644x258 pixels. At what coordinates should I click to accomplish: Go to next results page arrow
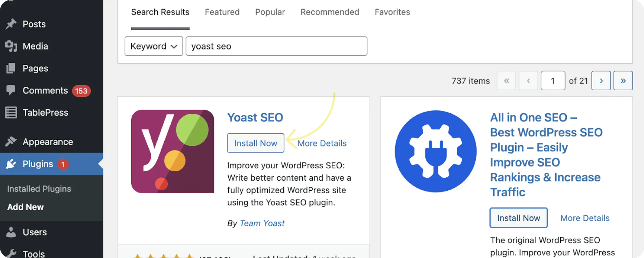(x=601, y=81)
